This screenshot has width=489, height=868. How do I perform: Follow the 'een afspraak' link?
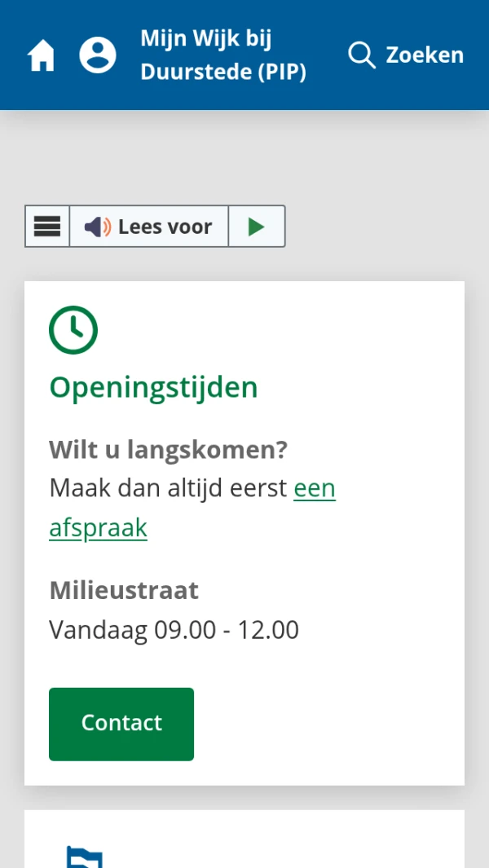[x=314, y=489]
